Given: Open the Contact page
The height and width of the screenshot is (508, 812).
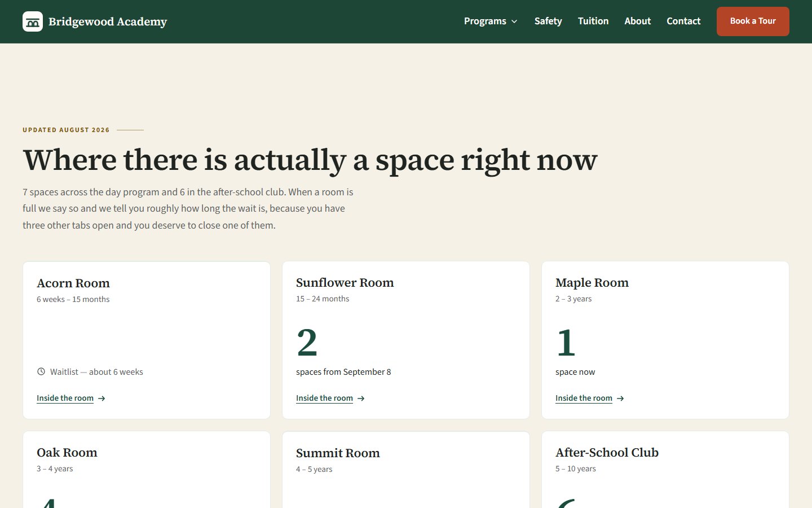Looking at the screenshot, I should tap(683, 21).
